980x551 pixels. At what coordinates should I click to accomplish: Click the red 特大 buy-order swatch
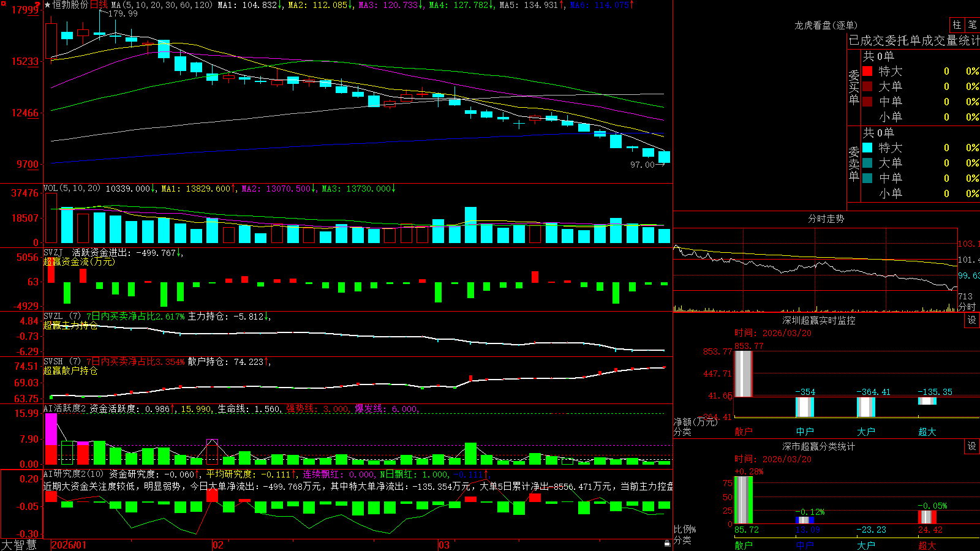[x=867, y=71]
